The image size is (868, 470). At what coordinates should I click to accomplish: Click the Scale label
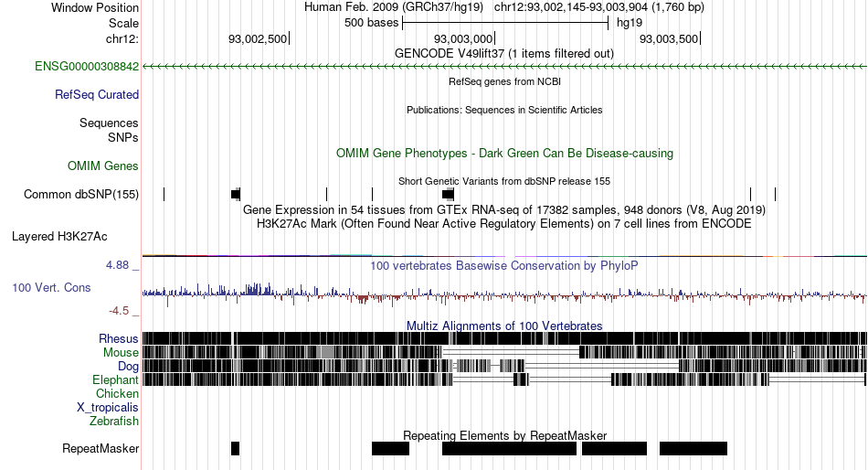[x=123, y=23]
